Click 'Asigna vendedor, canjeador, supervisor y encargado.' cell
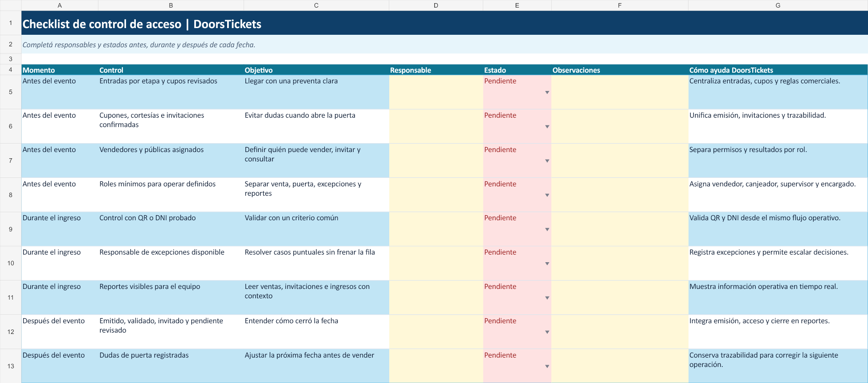Screen dimensions: 868x383 coord(778,195)
